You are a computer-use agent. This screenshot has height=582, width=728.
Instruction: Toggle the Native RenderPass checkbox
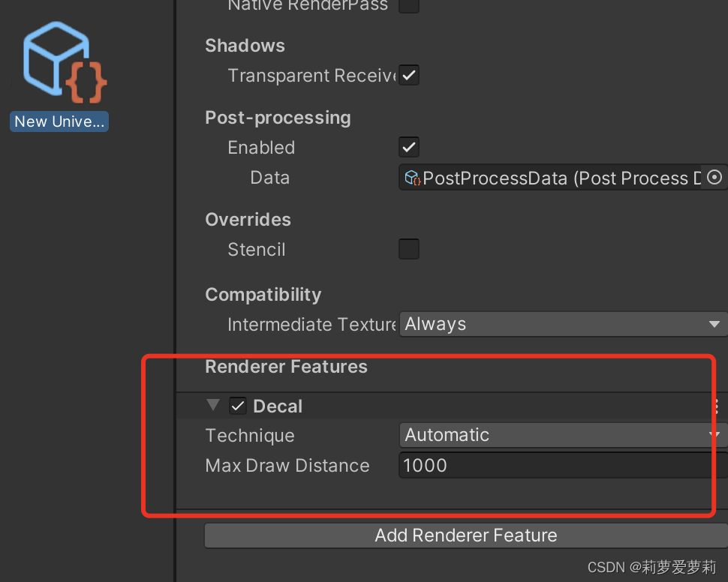(x=409, y=5)
